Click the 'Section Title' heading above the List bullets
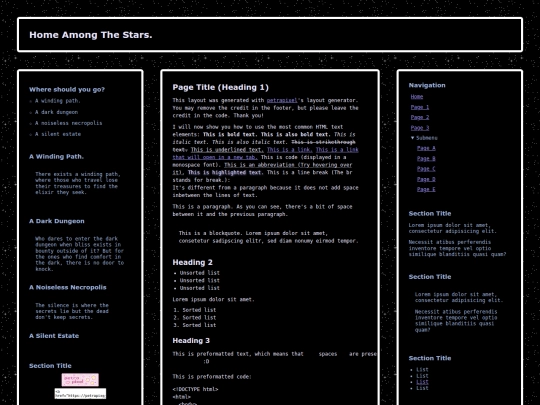This screenshot has height=405, width=540. tap(430, 358)
